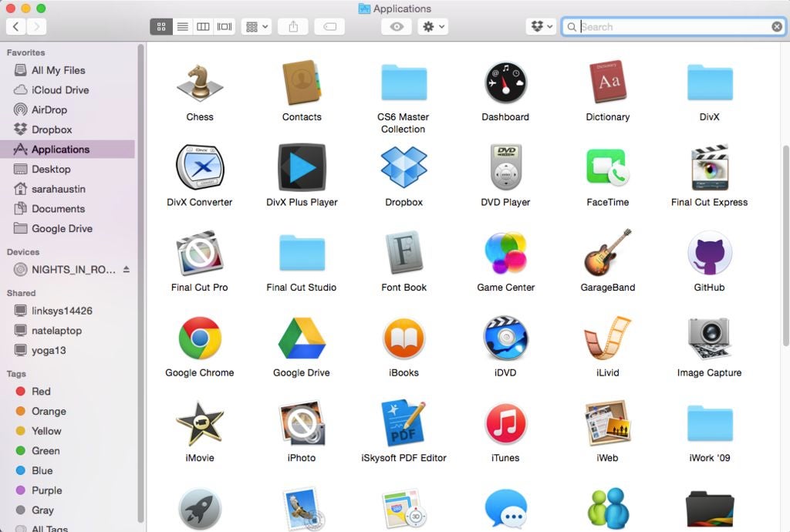Click the main window vertical scrollbar
Image resolution: width=790 pixels, height=532 pixels.
[x=785, y=246]
